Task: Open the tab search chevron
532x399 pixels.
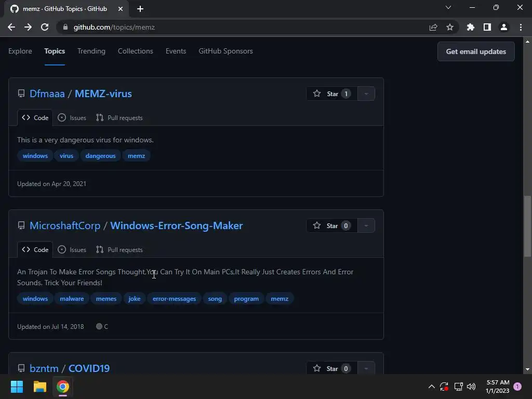Action: point(448,7)
